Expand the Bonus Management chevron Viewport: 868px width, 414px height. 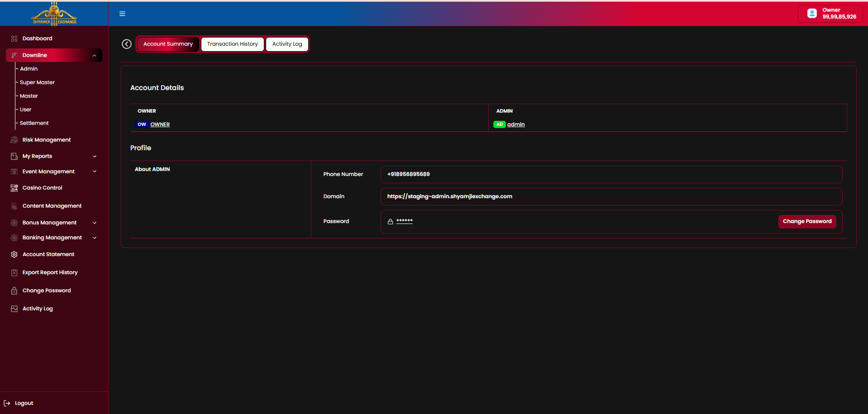(x=95, y=223)
